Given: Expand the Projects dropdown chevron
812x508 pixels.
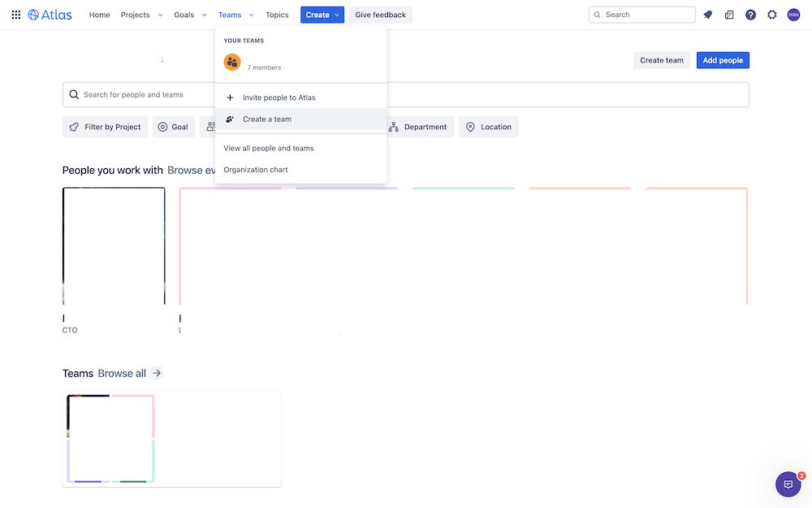Looking at the screenshot, I should point(160,15).
